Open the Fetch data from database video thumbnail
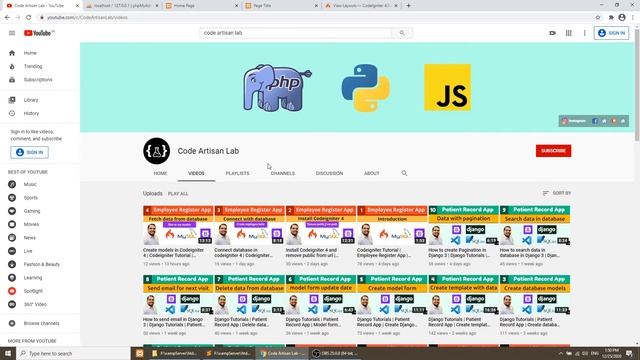 [178, 225]
